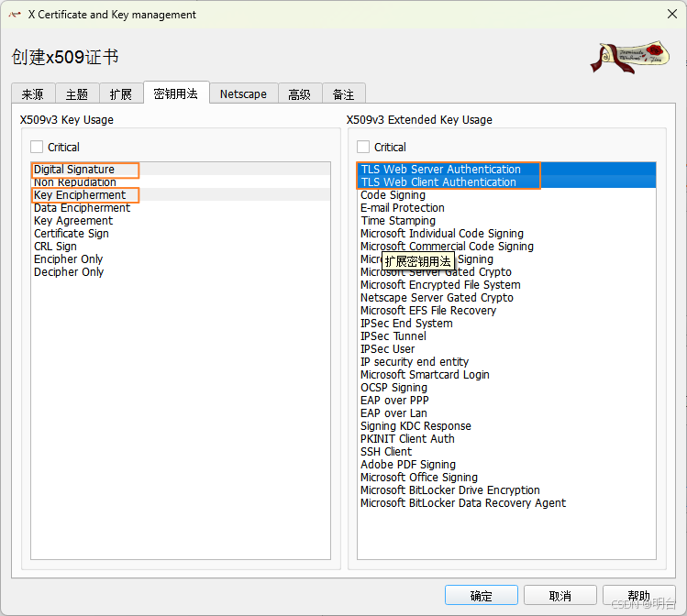Screen dimensions: 687x616
Task: Select Microsoft Encrypted File System
Action: coord(506,284)
